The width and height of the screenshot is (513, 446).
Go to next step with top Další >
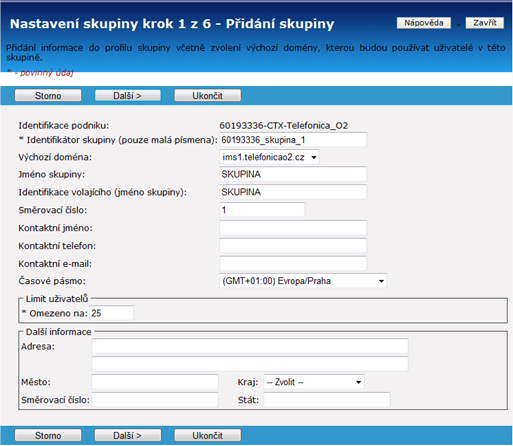[x=128, y=96]
